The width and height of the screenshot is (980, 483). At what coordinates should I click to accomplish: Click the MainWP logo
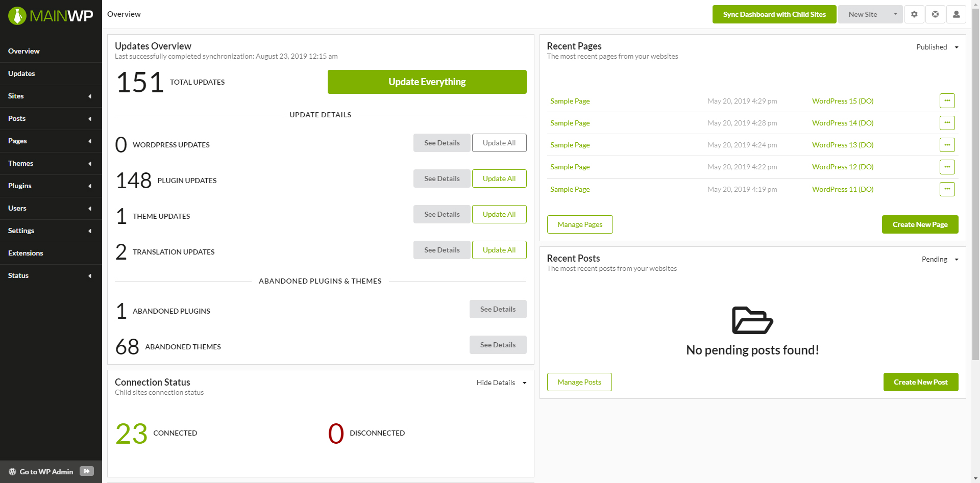pyautogui.click(x=51, y=16)
